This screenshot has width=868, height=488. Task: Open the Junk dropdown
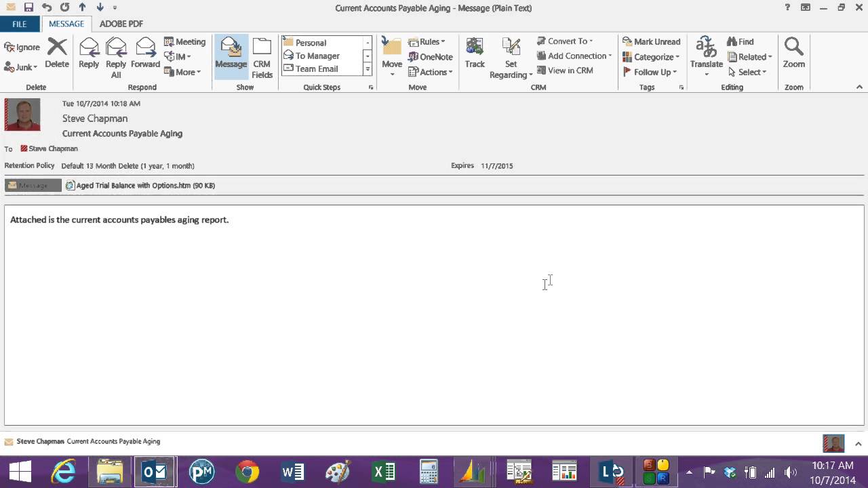point(21,67)
